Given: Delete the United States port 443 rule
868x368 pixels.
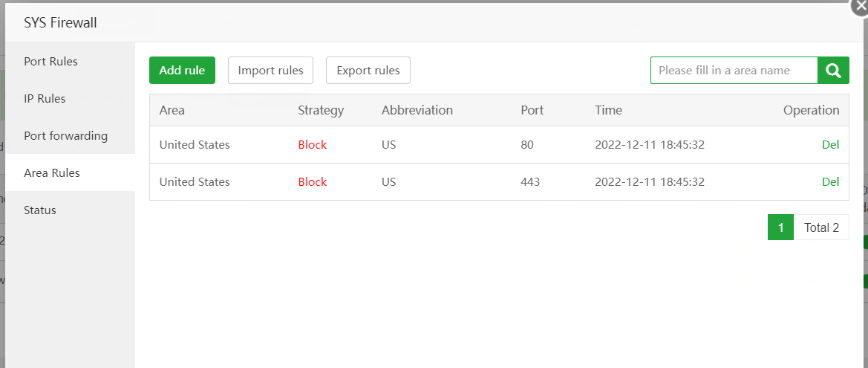Looking at the screenshot, I should [830, 182].
